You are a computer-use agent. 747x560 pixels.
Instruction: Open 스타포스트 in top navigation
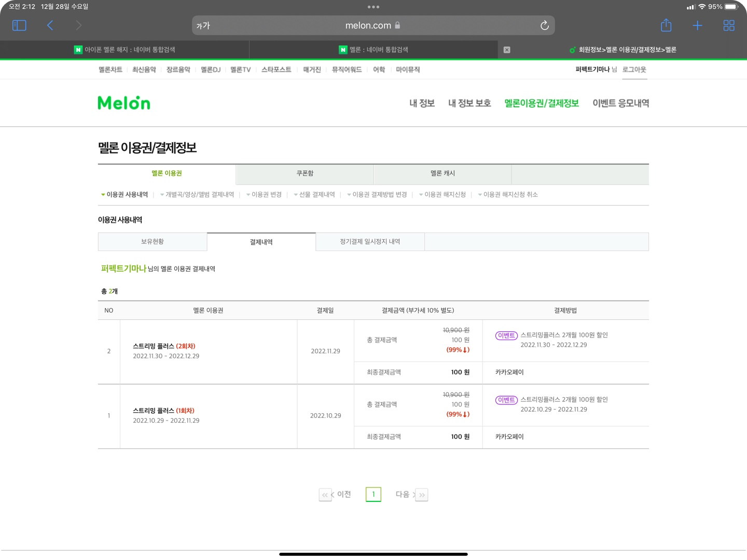click(x=276, y=69)
